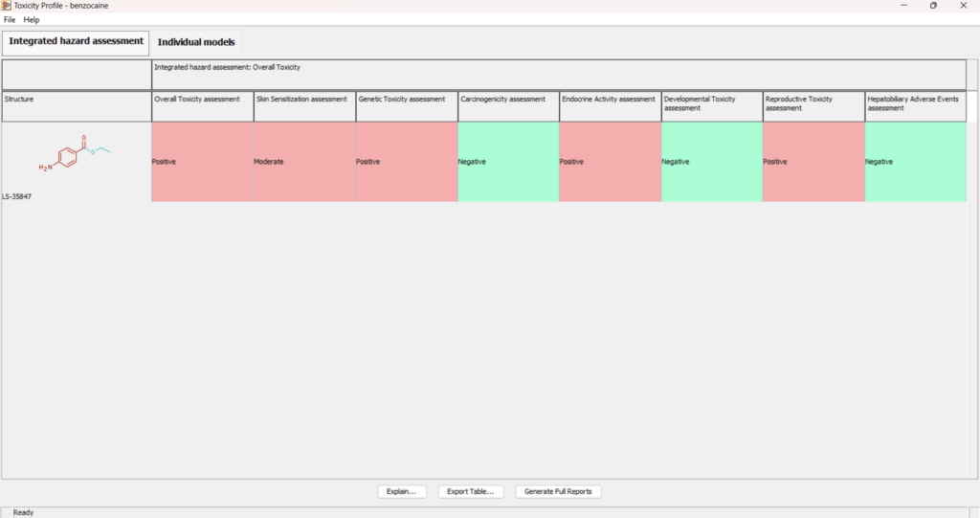Click Hepatobiliary Adverse Events column header
This screenshot has width=980, height=518.
pos(915,106)
